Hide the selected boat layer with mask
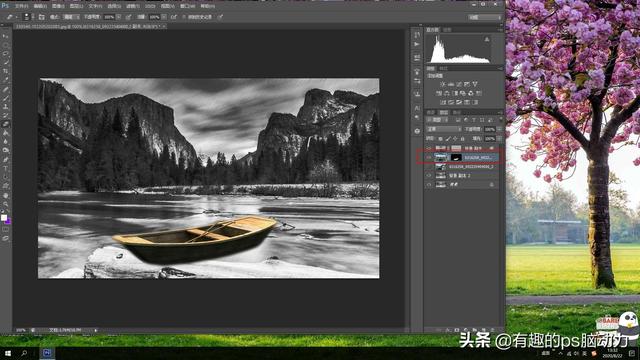Viewport: 640px width, 360px height. [x=429, y=158]
